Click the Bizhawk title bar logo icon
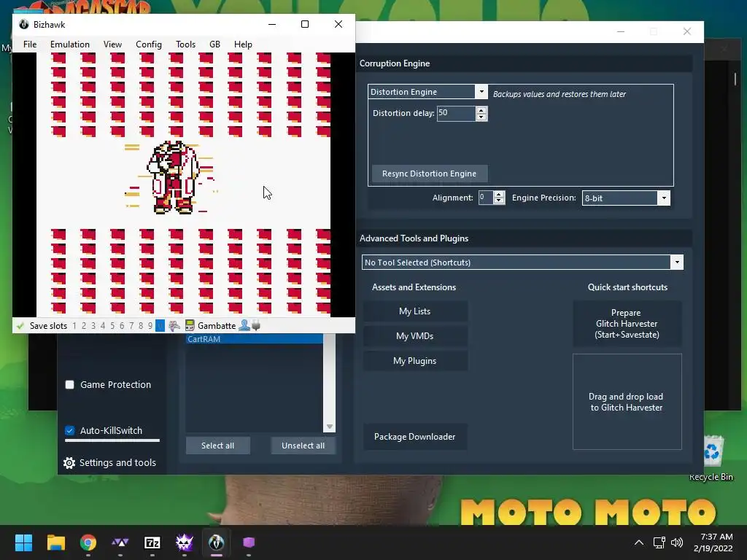This screenshot has width=747, height=560. [24, 24]
